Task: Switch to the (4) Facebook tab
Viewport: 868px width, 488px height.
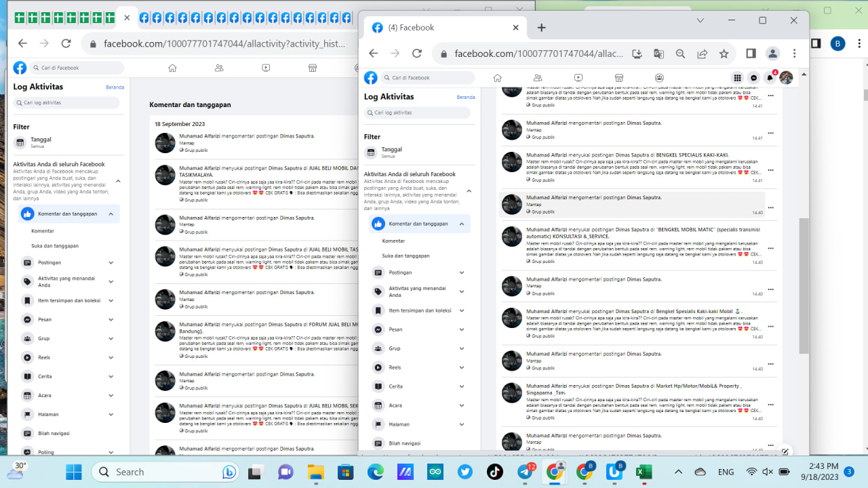Action: [444, 28]
